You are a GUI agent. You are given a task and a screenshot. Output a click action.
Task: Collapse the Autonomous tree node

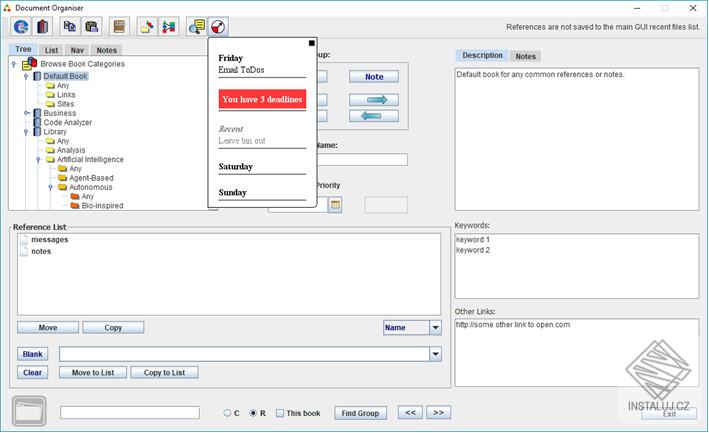pyautogui.click(x=51, y=187)
